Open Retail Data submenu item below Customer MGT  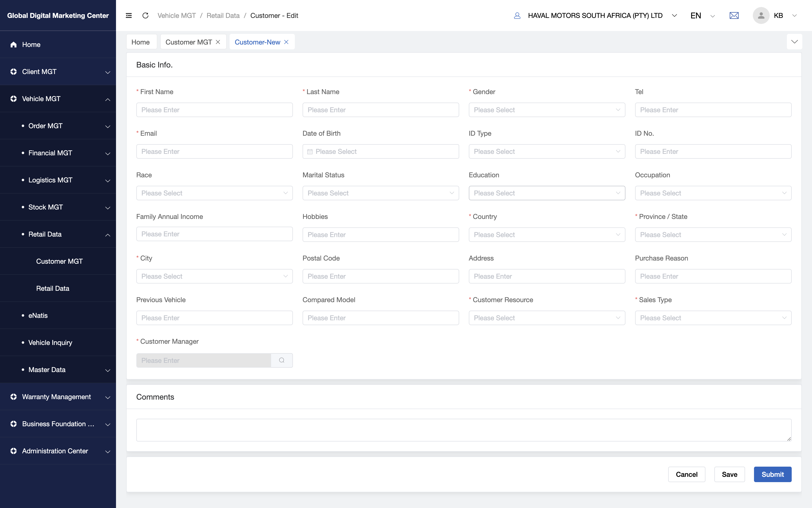(x=58, y=288)
